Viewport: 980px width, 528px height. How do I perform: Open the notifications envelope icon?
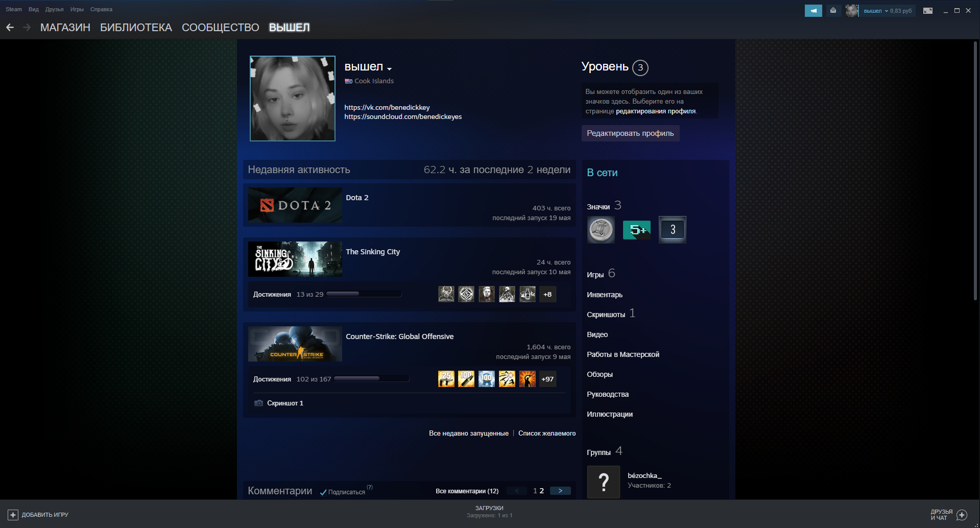(x=833, y=11)
